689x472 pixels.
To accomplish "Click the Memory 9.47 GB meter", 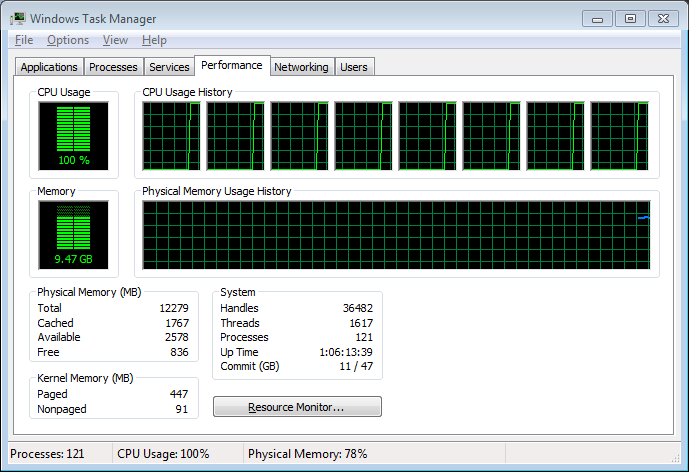I will pos(73,235).
